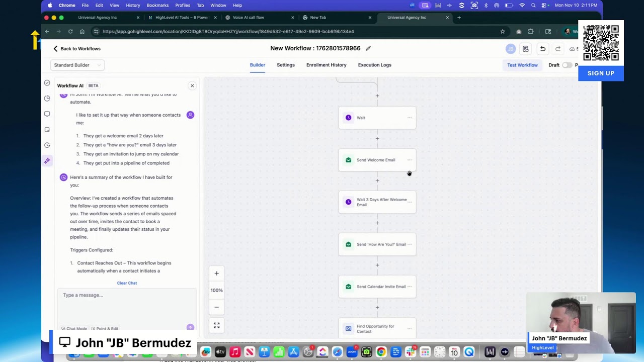Open Execution Logs tab
The image size is (644, 362).
[x=374, y=65]
